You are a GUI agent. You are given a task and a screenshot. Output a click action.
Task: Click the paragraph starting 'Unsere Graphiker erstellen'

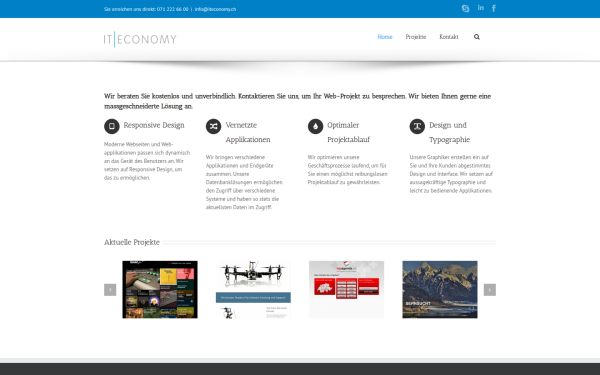tap(451, 174)
